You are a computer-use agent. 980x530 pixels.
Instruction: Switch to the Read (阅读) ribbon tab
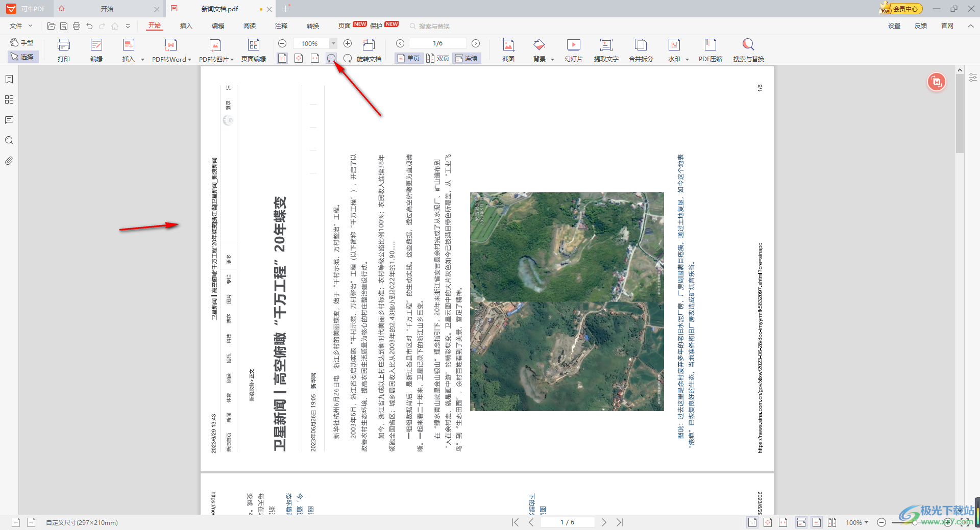pos(250,26)
